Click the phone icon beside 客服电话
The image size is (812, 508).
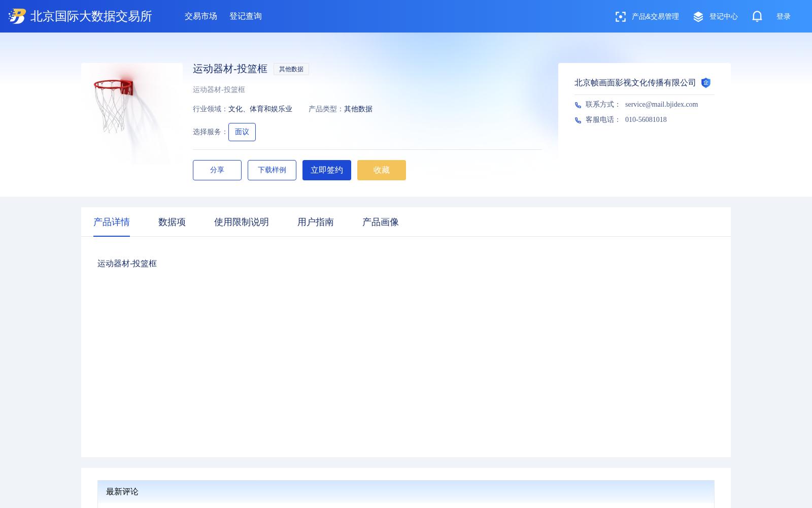point(578,120)
